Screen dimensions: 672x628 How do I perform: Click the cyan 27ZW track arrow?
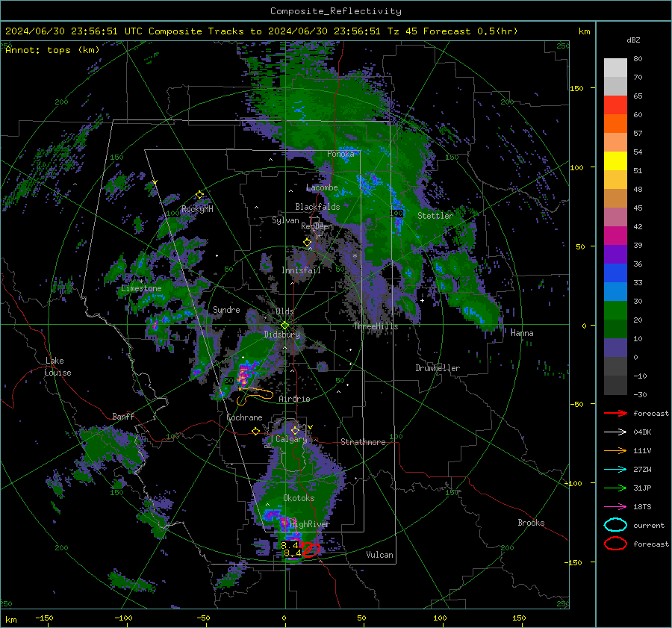615,470
